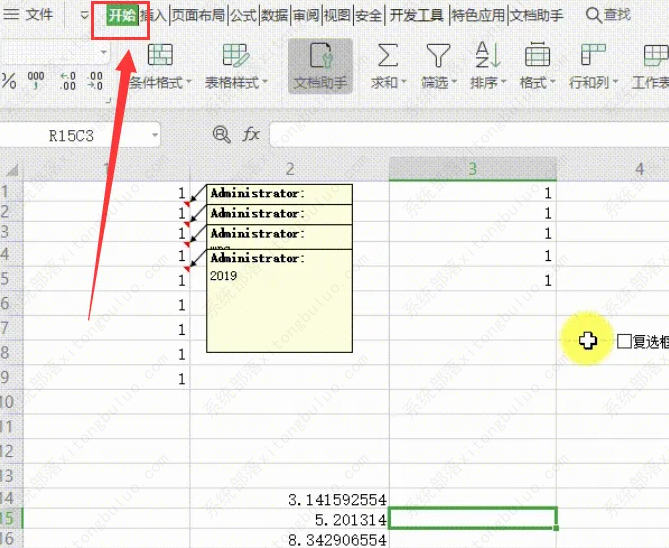
Task: Click the comment note containing 2019
Action: click(x=279, y=301)
